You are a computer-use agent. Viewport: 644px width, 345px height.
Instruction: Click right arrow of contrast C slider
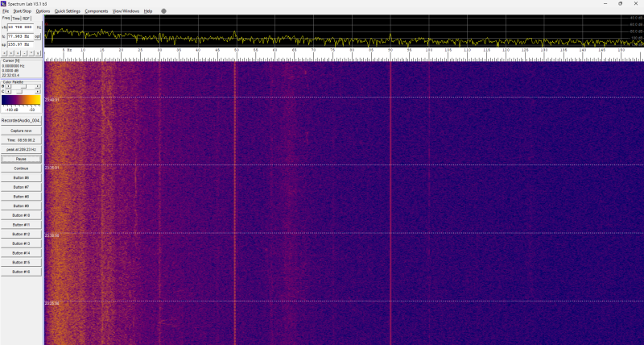[37, 92]
